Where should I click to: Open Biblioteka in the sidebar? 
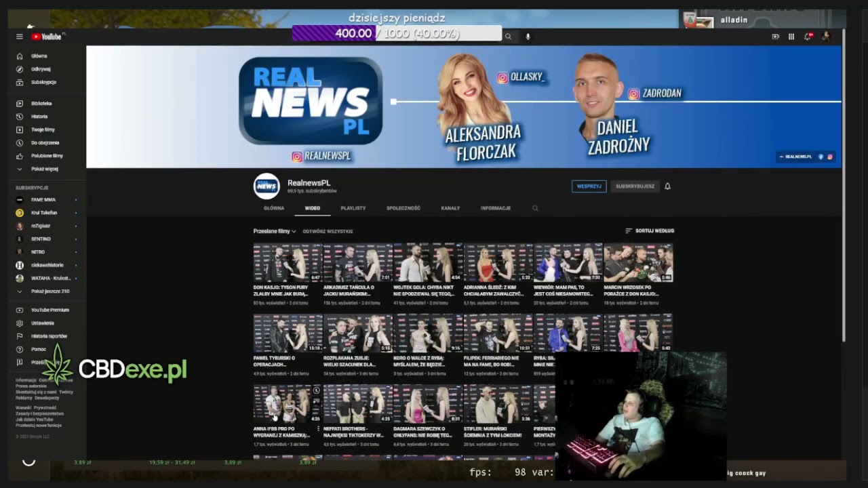tap(41, 104)
